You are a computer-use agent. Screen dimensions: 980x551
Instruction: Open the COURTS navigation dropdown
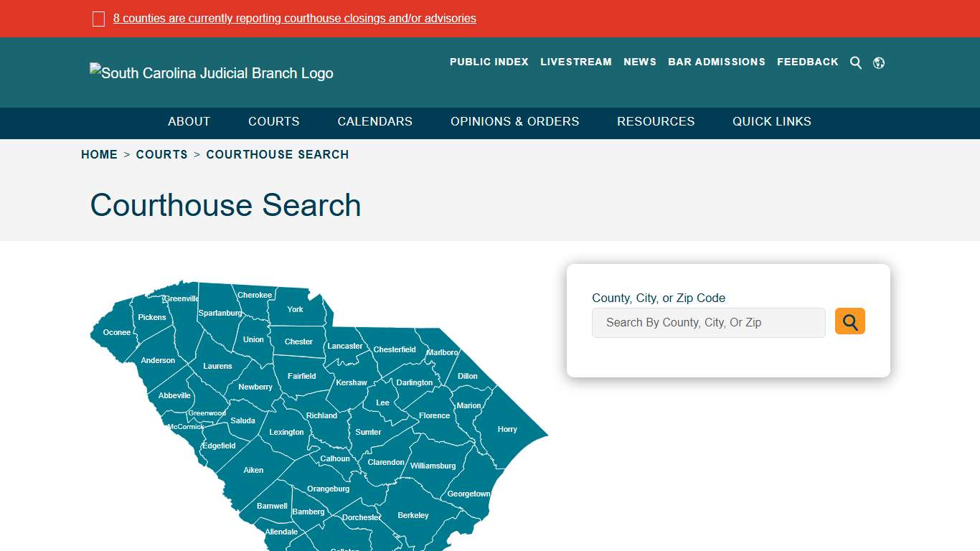[x=273, y=121]
